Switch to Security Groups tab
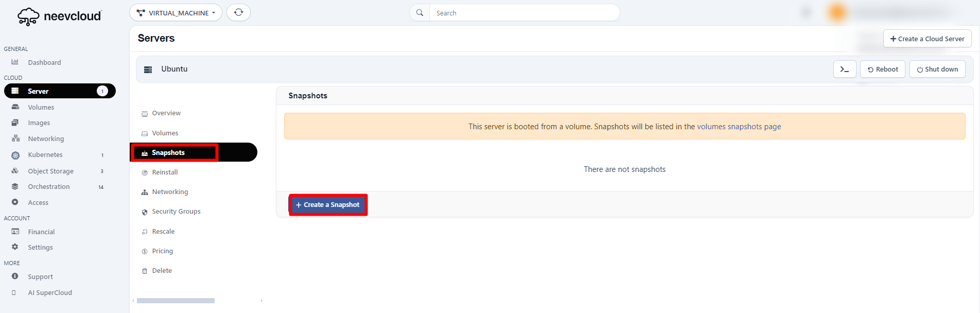Viewport: 980px width, 313px height. (x=176, y=212)
